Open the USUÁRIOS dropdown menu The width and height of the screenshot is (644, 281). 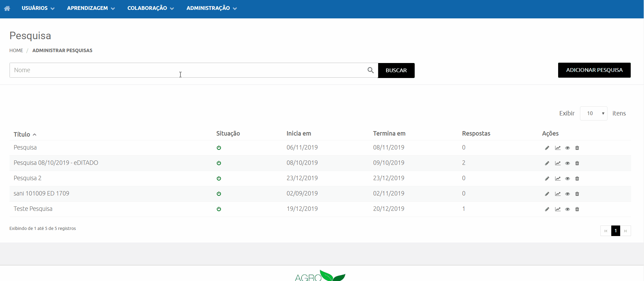(38, 8)
